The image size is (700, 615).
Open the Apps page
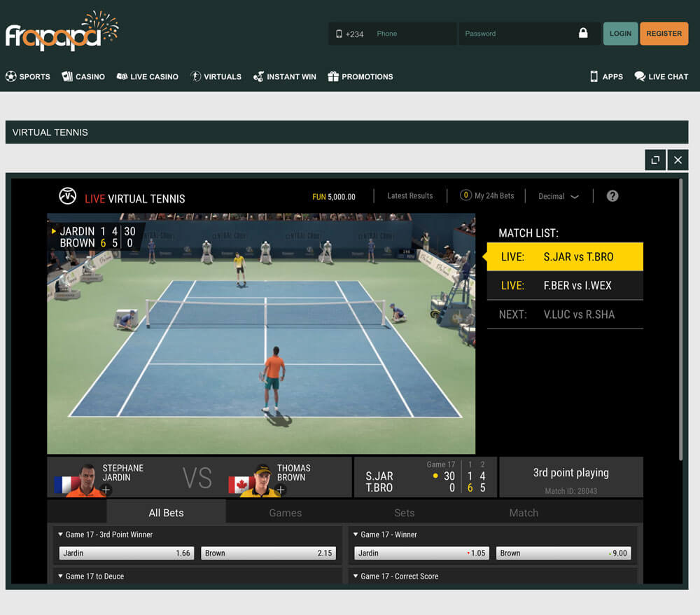pyautogui.click(x=605, y=76)
